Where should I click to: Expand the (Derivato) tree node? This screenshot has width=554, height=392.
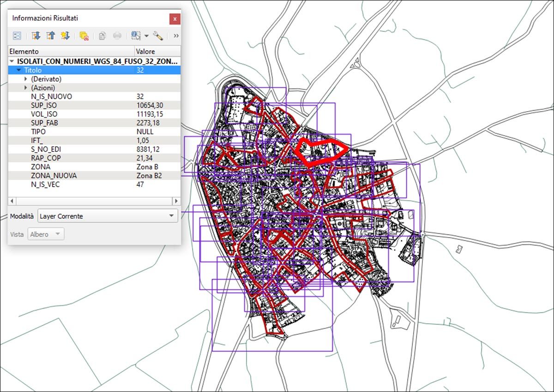(x=26, y=79)
